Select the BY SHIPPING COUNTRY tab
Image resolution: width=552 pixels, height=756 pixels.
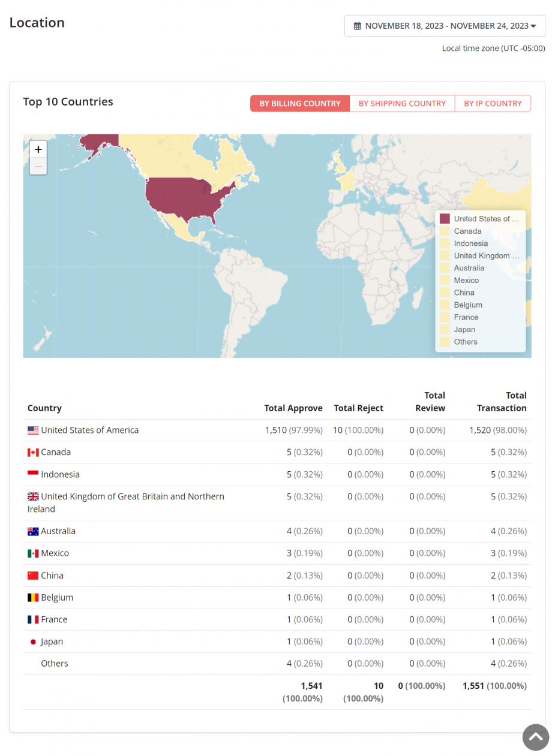[402, 103]
